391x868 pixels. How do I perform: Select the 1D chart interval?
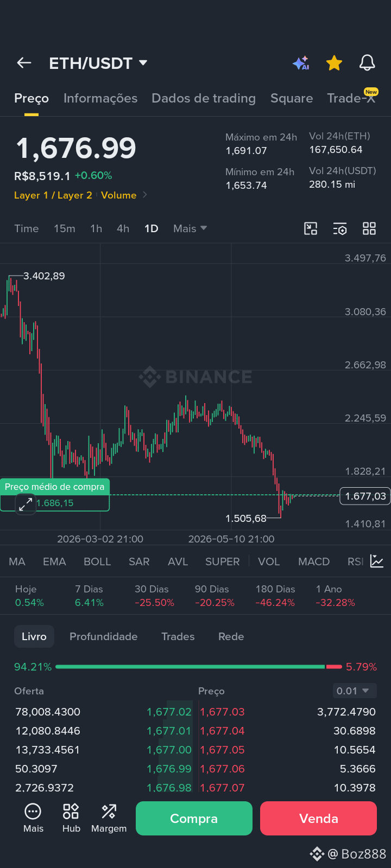tap(152, 228)
